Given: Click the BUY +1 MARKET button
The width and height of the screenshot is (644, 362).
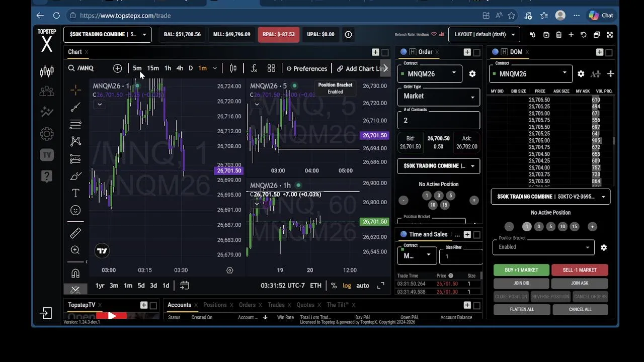Looking at the screenshot, I should [521, 270].
